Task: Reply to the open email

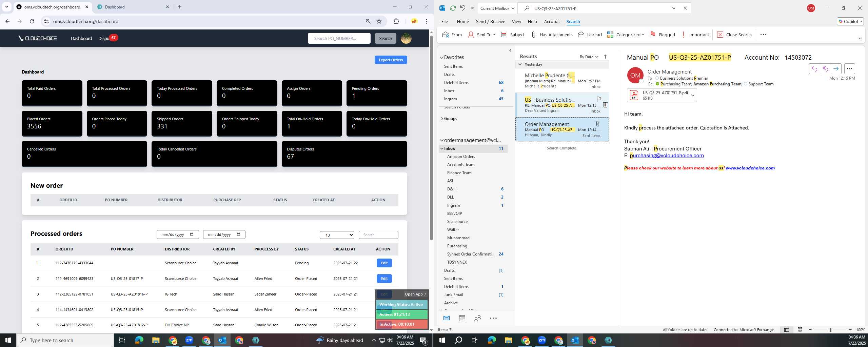Action: click(x=814, y=69)
